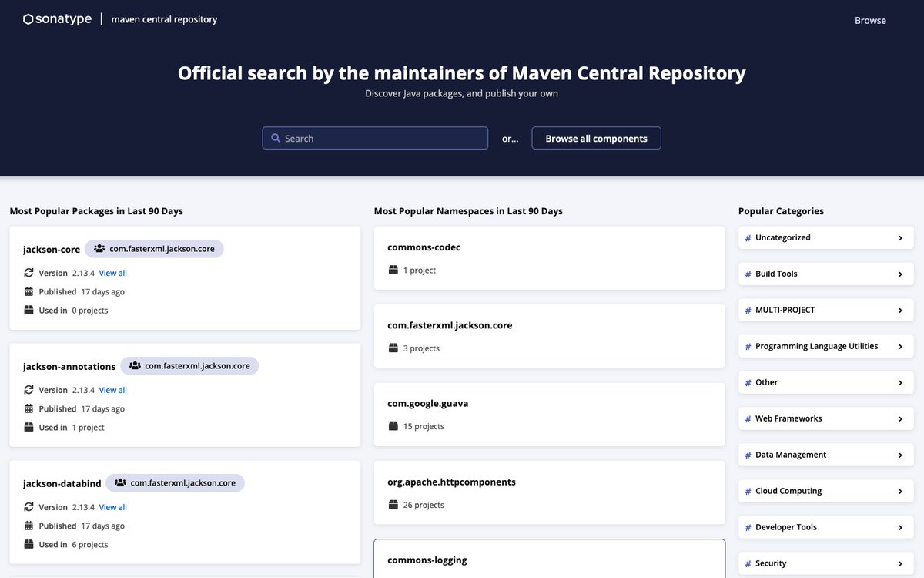
Task: Click the version icon in jackson-annotations card
Action: pos(28,390)
